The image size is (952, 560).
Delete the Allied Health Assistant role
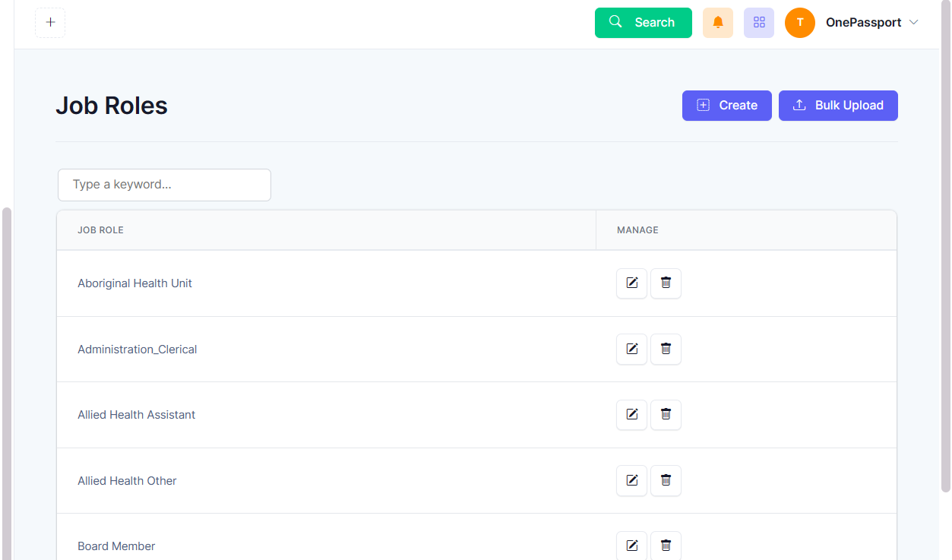tap(666, 415)
